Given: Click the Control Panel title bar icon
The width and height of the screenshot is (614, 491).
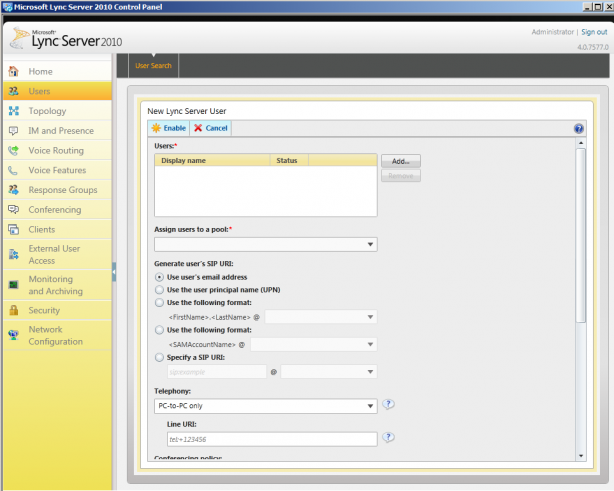Looking at the screenshot, I should [7, 7].
